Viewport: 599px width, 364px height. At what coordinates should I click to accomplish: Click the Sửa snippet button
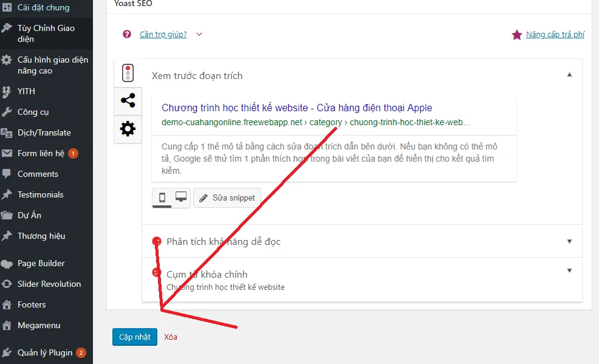227,197
